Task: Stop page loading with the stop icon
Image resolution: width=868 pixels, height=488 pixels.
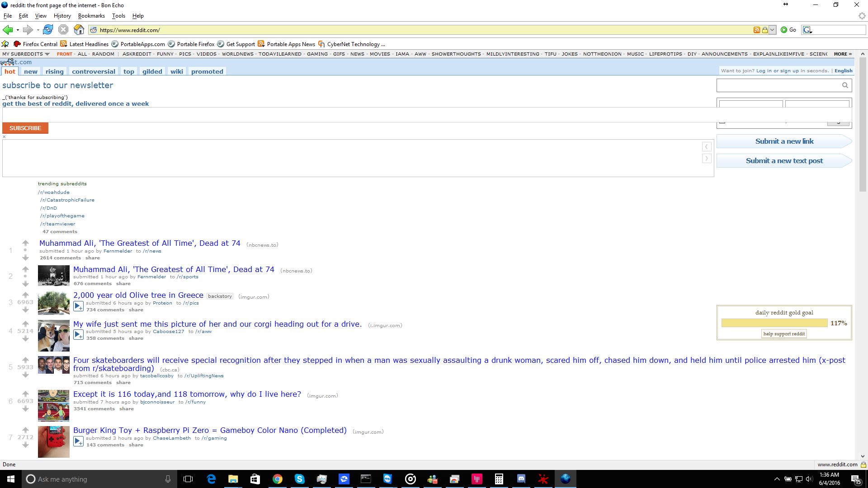Action: pos(63,30)
